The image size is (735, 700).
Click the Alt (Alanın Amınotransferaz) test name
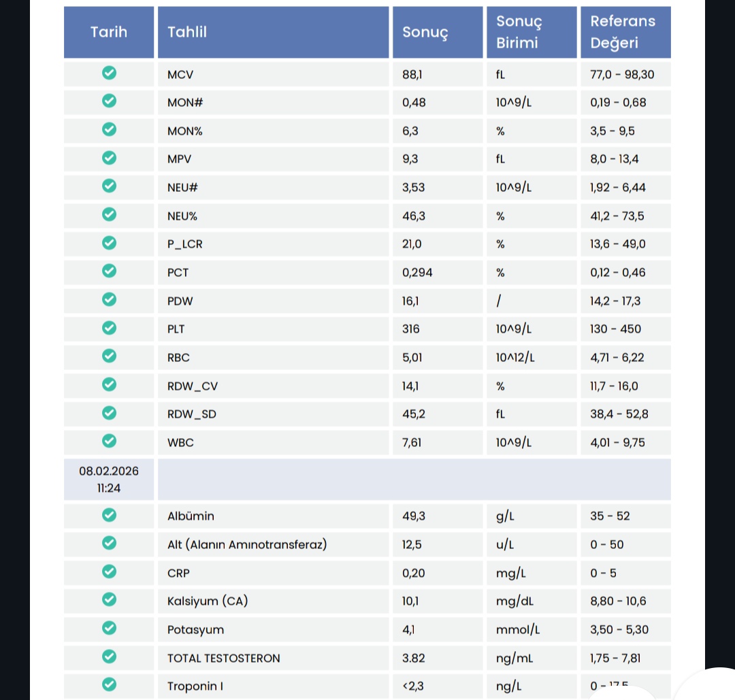tap(247, 544)
